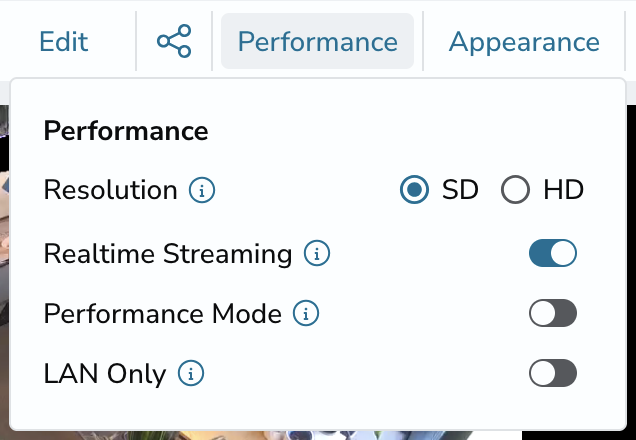Click the HD label text
The height and width of the screenshot is (440, 636).
click(x=563, y=190)
